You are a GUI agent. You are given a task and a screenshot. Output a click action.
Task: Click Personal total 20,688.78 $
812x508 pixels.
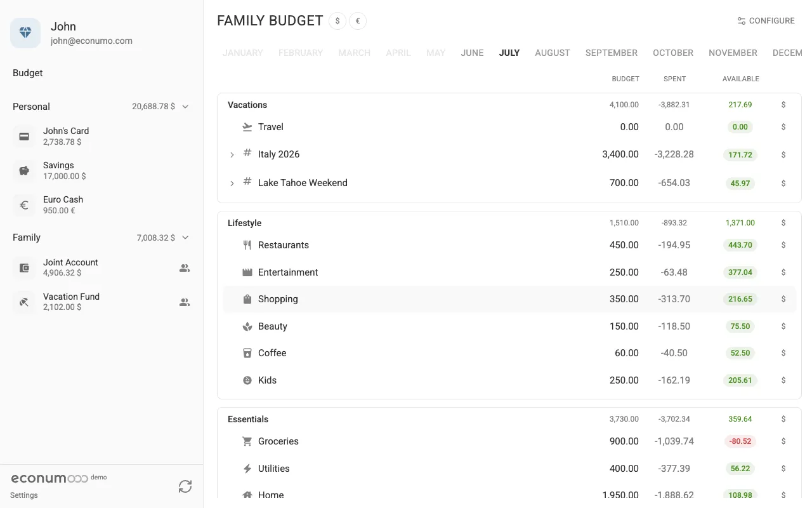154,107
